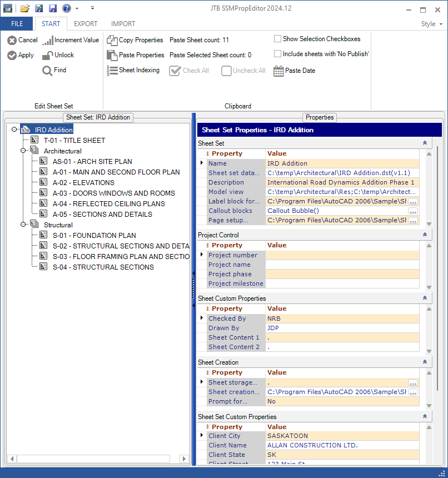Image resolution: width=448 pixels, height=478 pixels.
Task: Click the Copy Properties icon
Action: pos(112,40)
